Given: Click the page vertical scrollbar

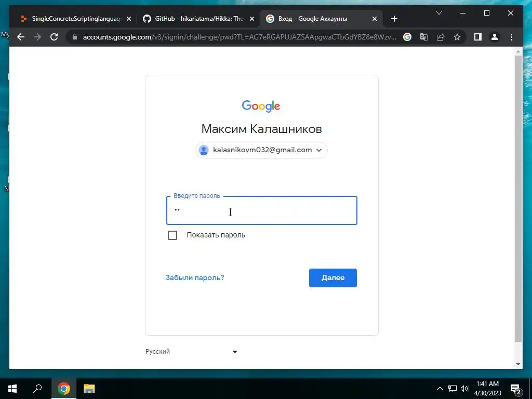Looking at the screenshot, I should pyautogui.click(x=518, y=198).
